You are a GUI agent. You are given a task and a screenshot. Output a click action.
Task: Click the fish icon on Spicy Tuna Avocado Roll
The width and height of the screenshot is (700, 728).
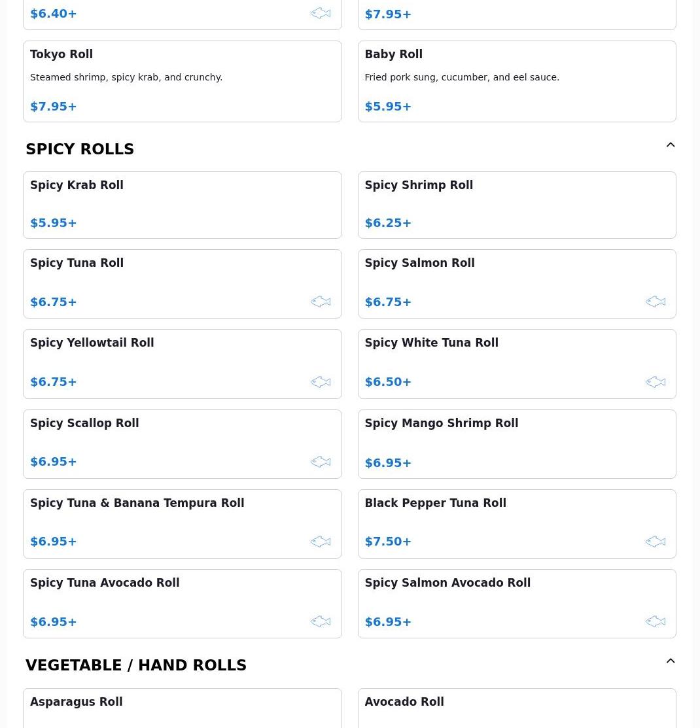pos(321,621)
